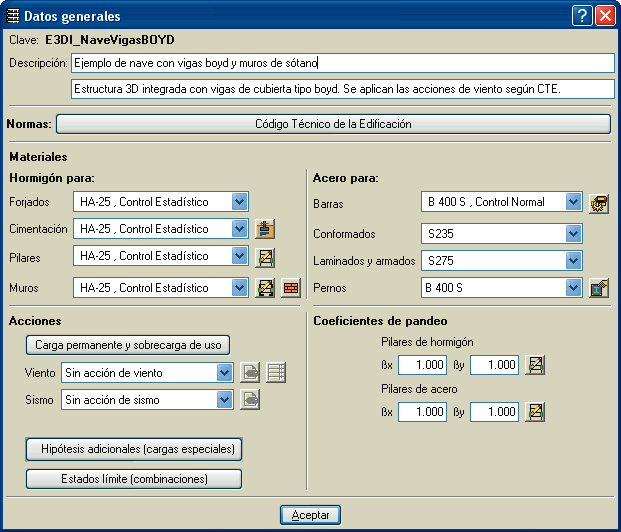This screenshot has width=621, height=532.
Task: Expand the Pilares concrete dropdown
Action: (240, 256)
